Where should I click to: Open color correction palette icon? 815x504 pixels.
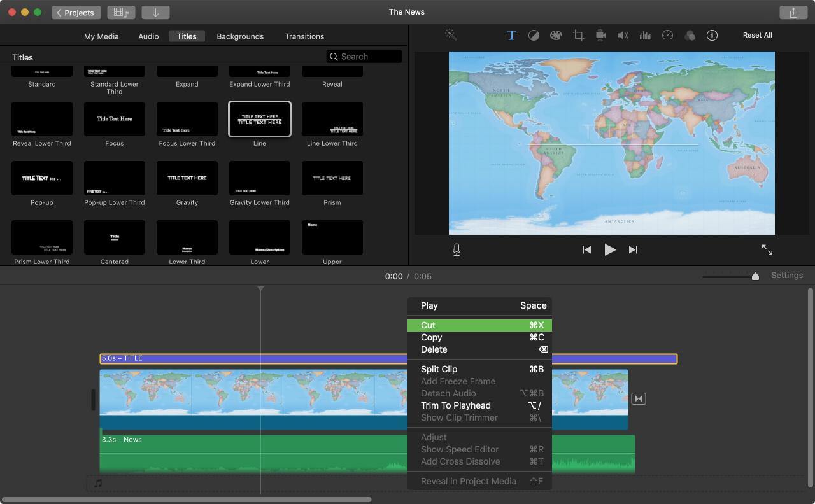tap(556, 35)
